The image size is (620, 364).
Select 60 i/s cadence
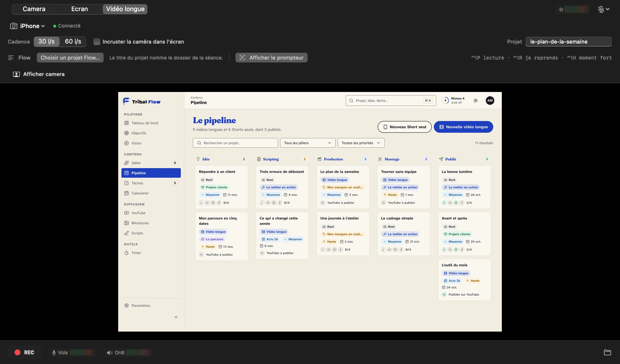pos(73,42)
